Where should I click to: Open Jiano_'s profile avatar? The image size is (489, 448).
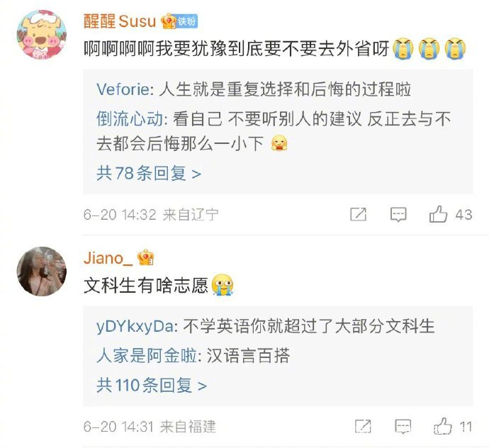point(42,271)
